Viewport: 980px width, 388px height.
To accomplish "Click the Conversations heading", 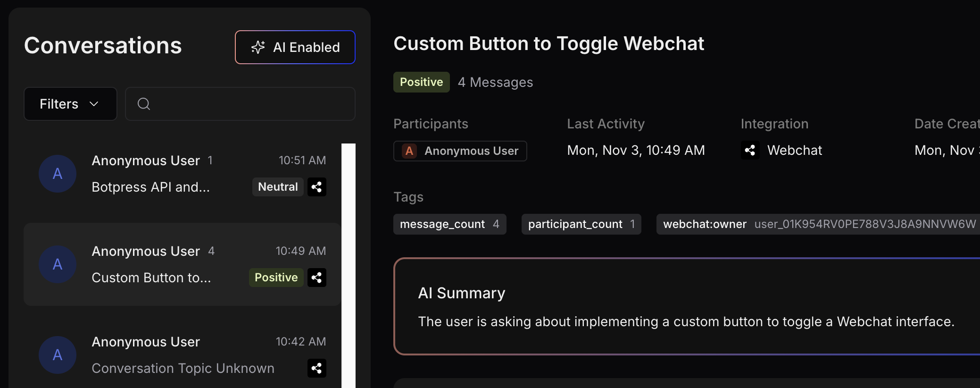I will tap(103, 46).
